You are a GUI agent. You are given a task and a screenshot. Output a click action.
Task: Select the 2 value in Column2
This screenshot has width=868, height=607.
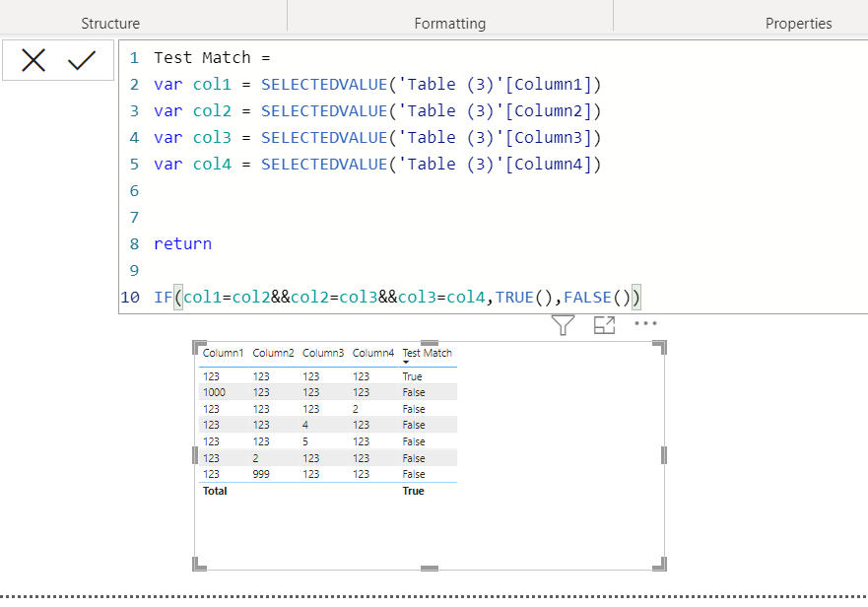[256, 458]
